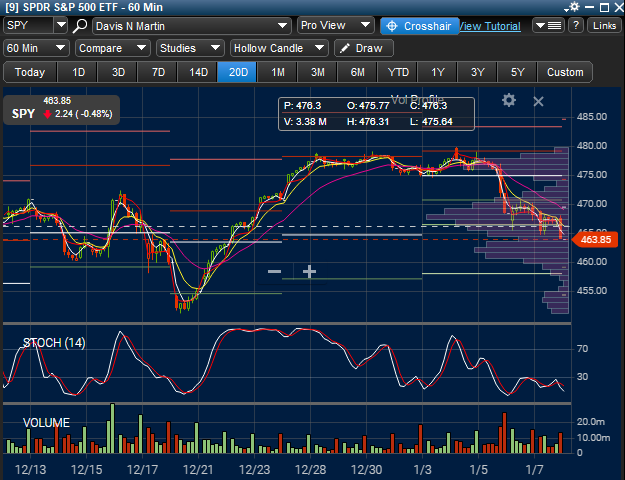Viewport: 625px width, 480px height.
Task: Select the 3Y range tab
Action: point(478,72)
